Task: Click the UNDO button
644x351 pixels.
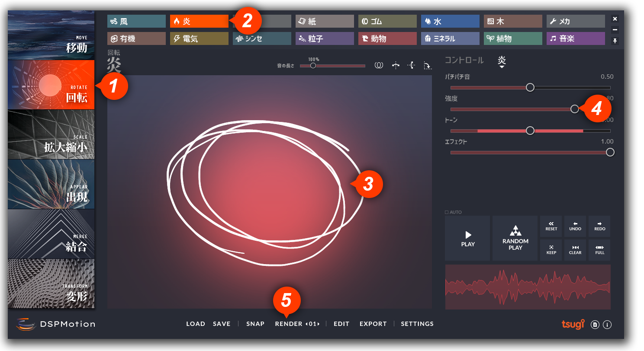Action: click(575, 226)
